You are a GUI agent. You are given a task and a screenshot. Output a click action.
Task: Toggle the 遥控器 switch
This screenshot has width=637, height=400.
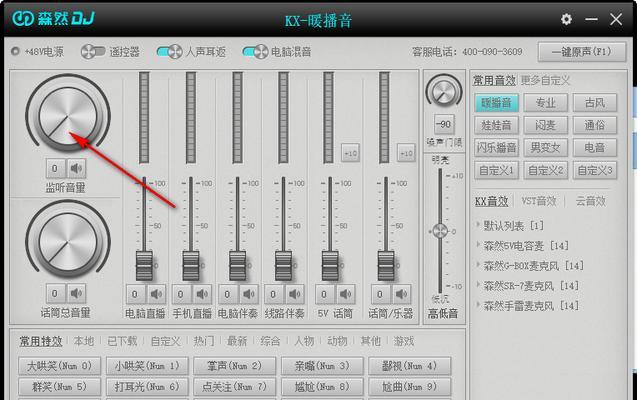tap(93, 52)
